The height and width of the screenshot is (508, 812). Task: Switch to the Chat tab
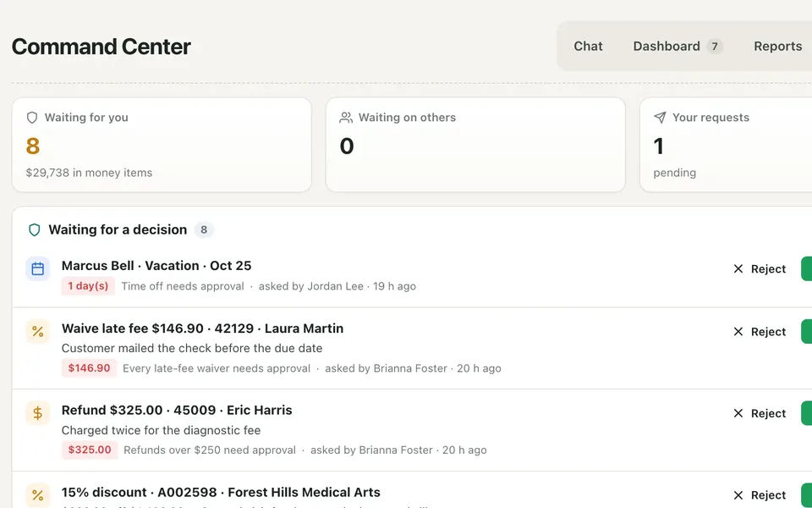coord(589,46)
